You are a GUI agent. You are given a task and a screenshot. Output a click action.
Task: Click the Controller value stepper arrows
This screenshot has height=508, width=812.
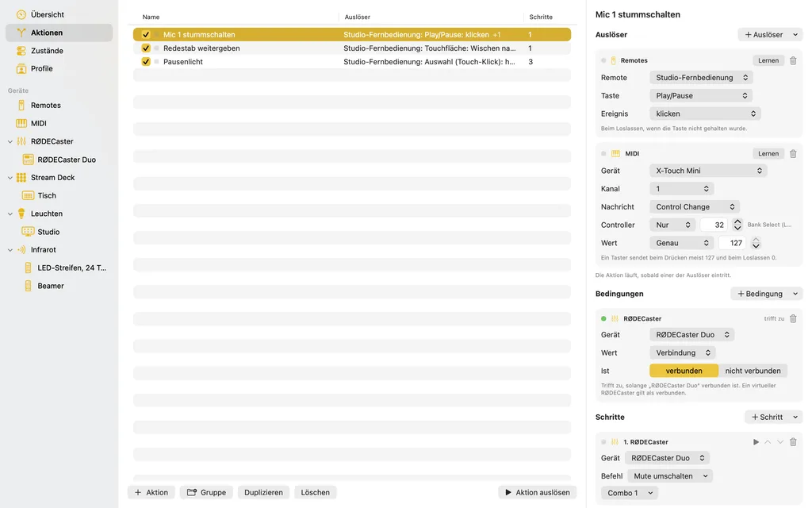pos(737,225)
